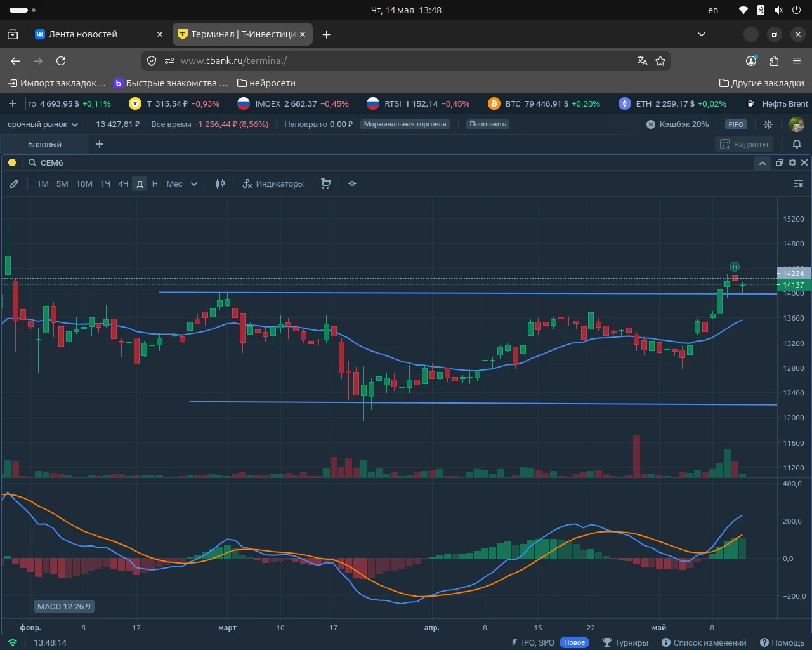The image size is (812, 650).
Task: Open the Турниры link
Action: click(x=625, y=642)
